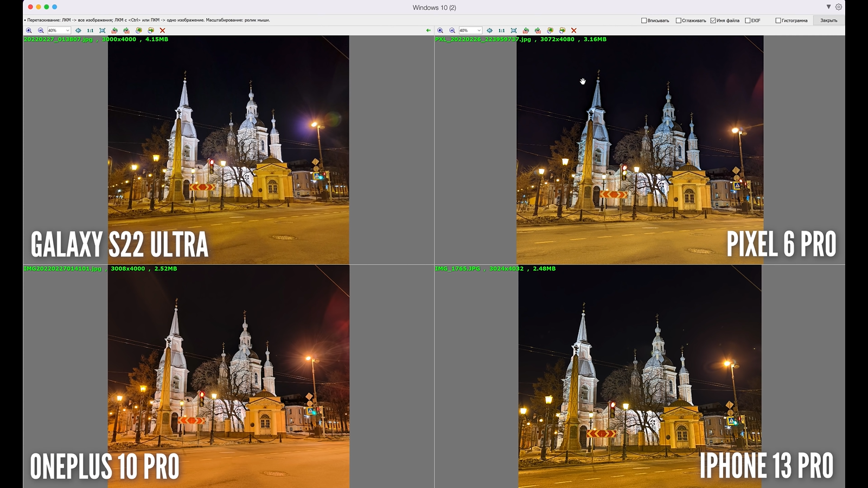Click the green back arrow in right pane
The image size is (868, 488).
(x=429, y=30)
